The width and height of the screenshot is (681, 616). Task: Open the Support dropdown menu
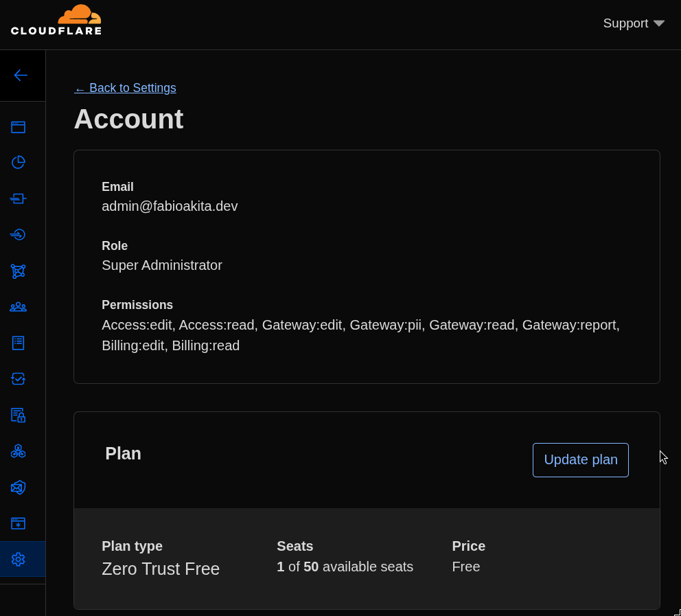[x=634, y=23]
